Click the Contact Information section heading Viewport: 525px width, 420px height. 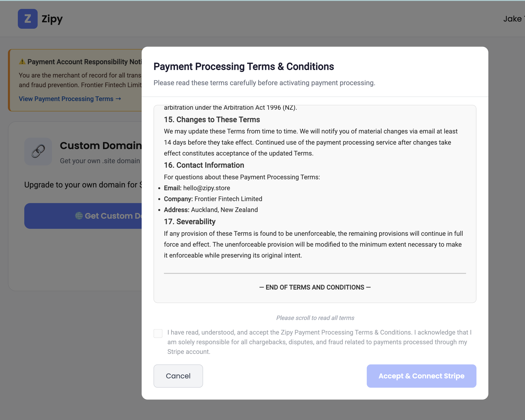204,165
